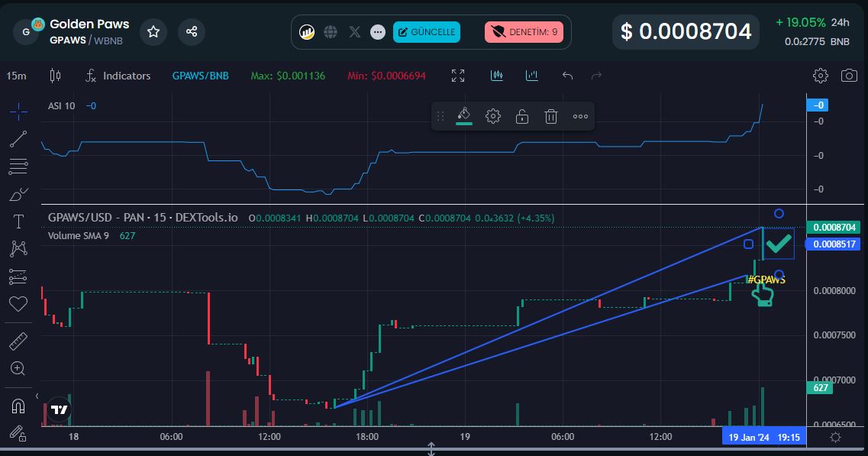Redo the chart action
Viewport: 868px width, 456px height.
pyautogui.click(x=596, y=76)
